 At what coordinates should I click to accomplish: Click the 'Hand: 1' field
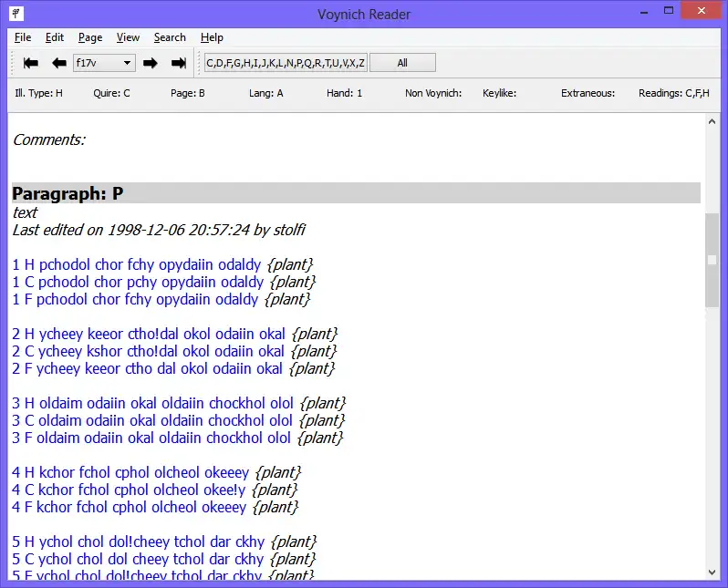point(344,93)
